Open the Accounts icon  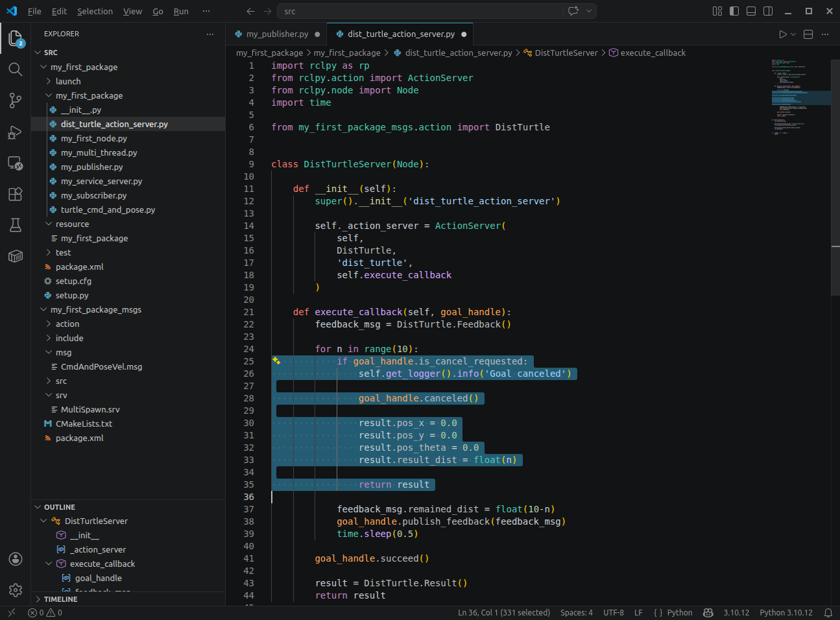pyautogui.click(x=16, y=559)
